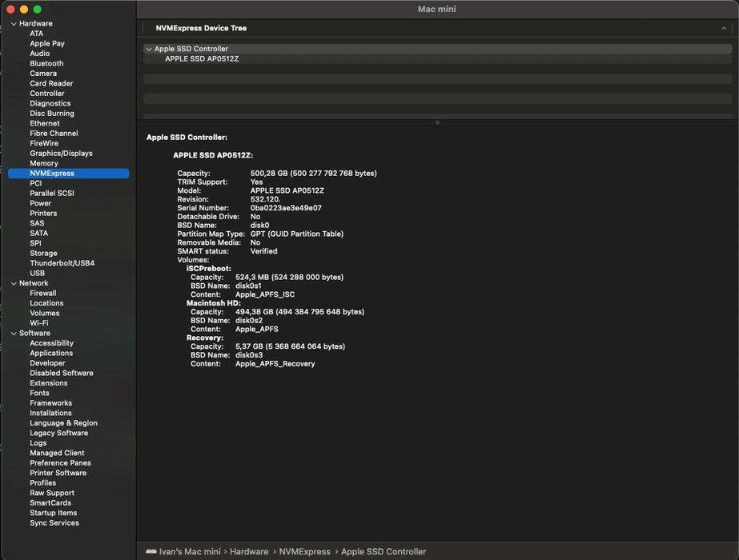Open Parallel SCSI entry
The image size is (739, 560).
click(52, 193)
